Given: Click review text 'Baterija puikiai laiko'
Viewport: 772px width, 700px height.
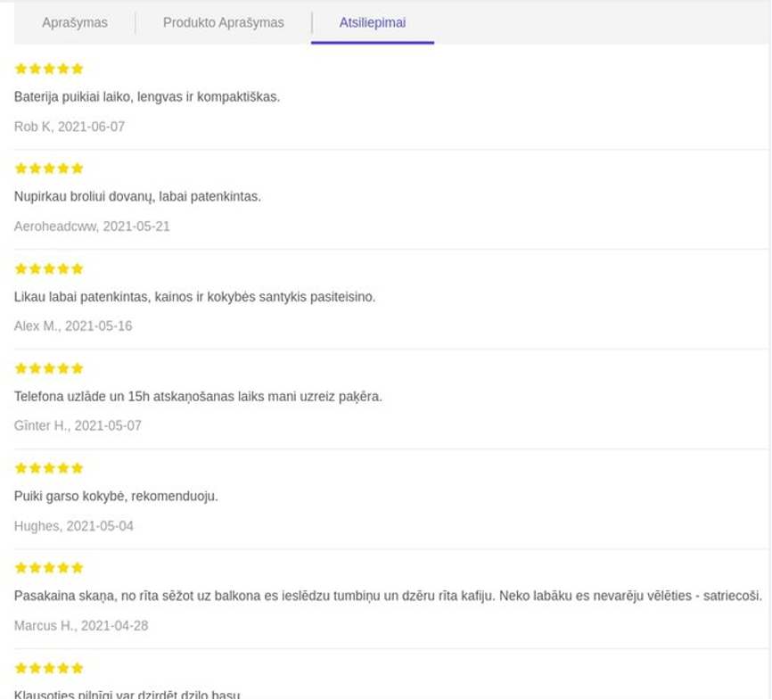Looking at the screenshot, I should coord(147,97).
